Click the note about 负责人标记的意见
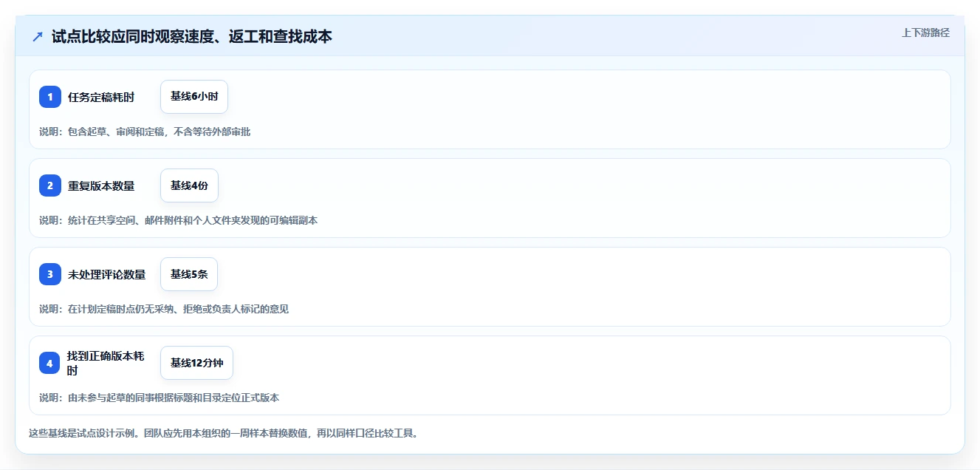980x470 pixels. (164, 309)
